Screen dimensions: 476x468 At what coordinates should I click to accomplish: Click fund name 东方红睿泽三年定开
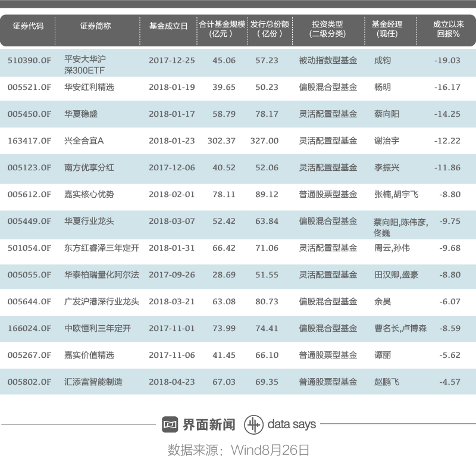[102, 248]
